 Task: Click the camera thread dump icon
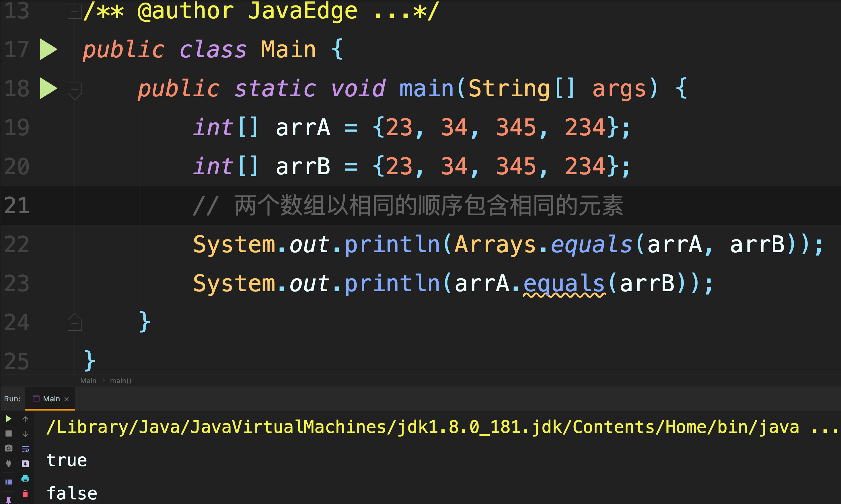coord(9,448)
